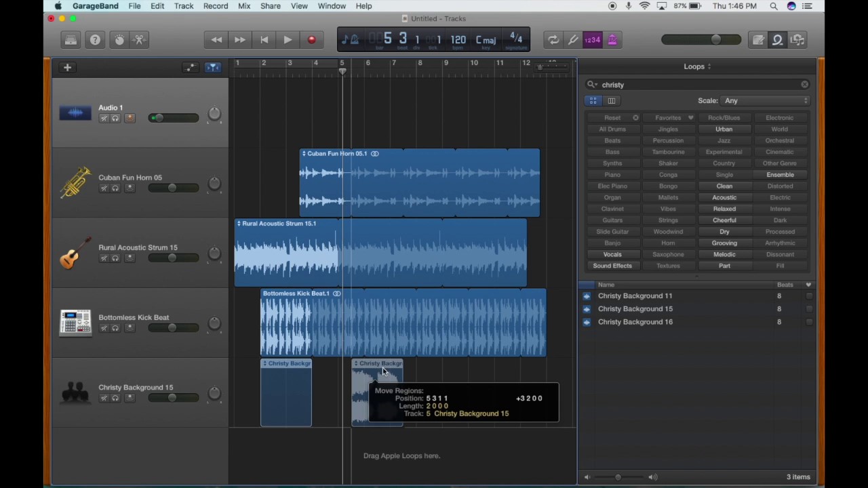This screenshot has width=868, height=488.
Task: Select the Vocals keyword button
Action: coord(612,255)
